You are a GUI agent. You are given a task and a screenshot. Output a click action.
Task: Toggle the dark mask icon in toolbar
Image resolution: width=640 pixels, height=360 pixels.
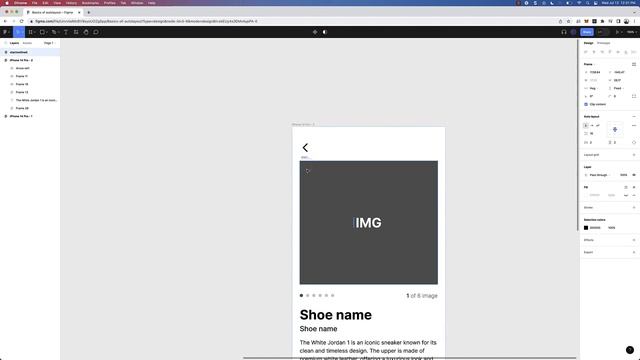325,32
